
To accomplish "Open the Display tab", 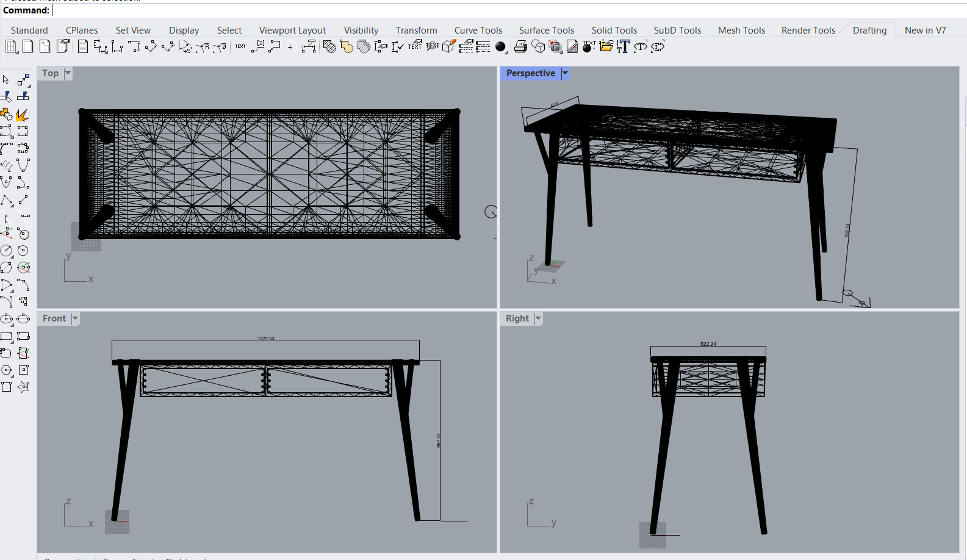I will (184, 31).
